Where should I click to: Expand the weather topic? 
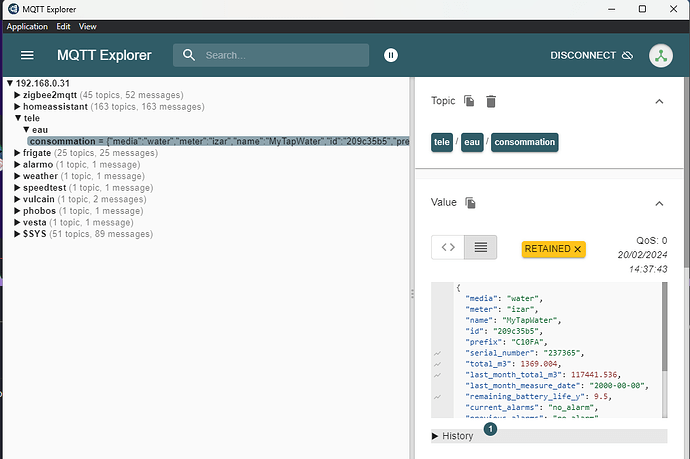point(17,176)
